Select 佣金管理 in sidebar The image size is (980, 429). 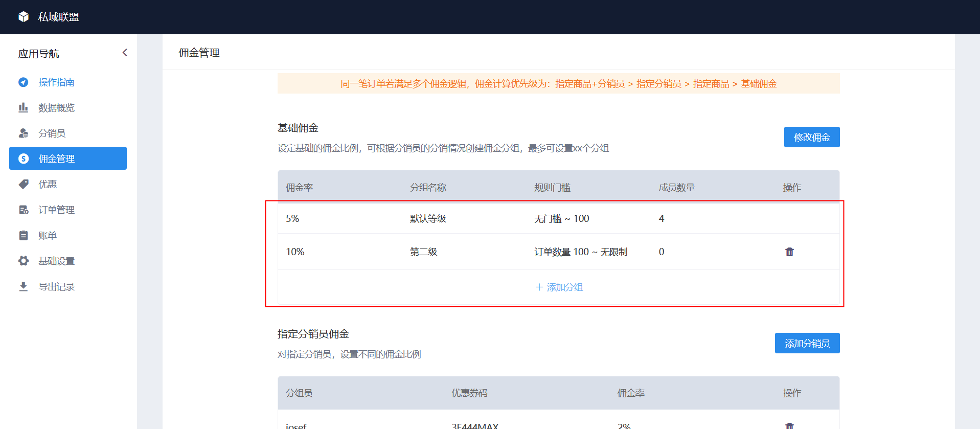68,159
